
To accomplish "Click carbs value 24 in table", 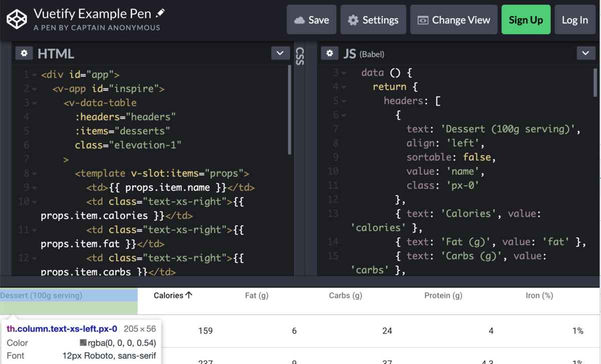I will point(387,331).
